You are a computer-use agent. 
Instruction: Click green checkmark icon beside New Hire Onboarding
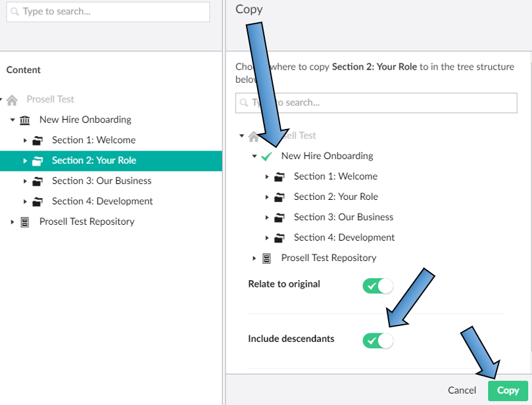tap(266, 156)
